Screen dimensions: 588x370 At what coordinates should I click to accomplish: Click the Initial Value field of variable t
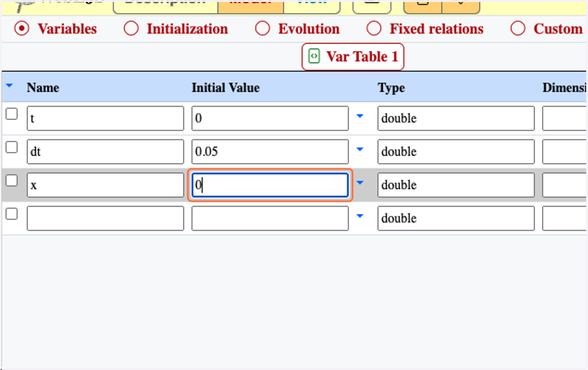pyautogui.click(x=270, y=119)
